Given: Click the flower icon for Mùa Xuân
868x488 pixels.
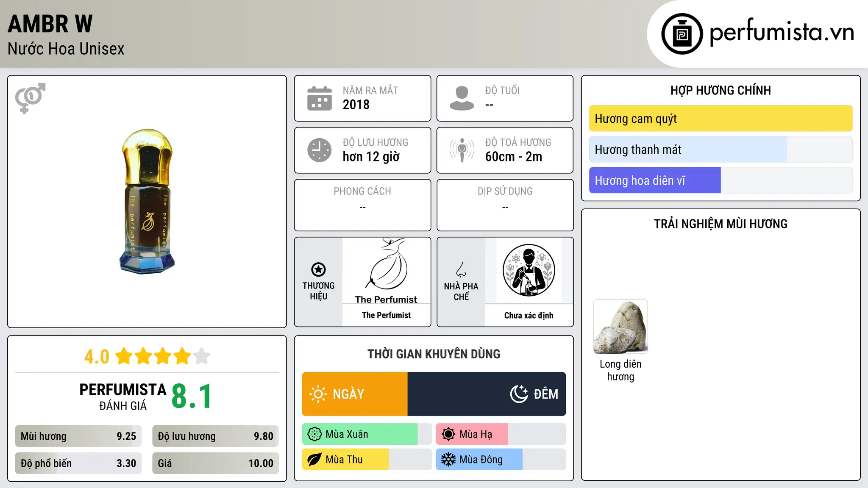Looking at the screenshot, I should [314, 434].
